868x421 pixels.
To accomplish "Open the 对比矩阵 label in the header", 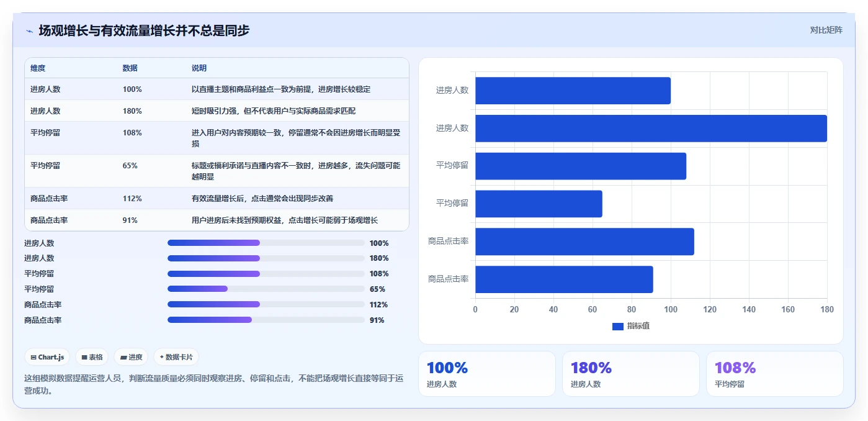I will (826, 30).
